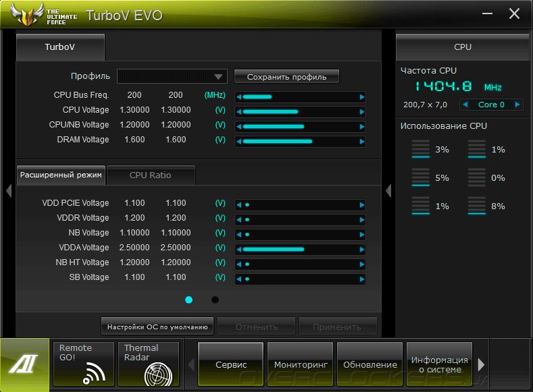
Task: Click the AI Suite logo icon
Action: coord(24,364)
